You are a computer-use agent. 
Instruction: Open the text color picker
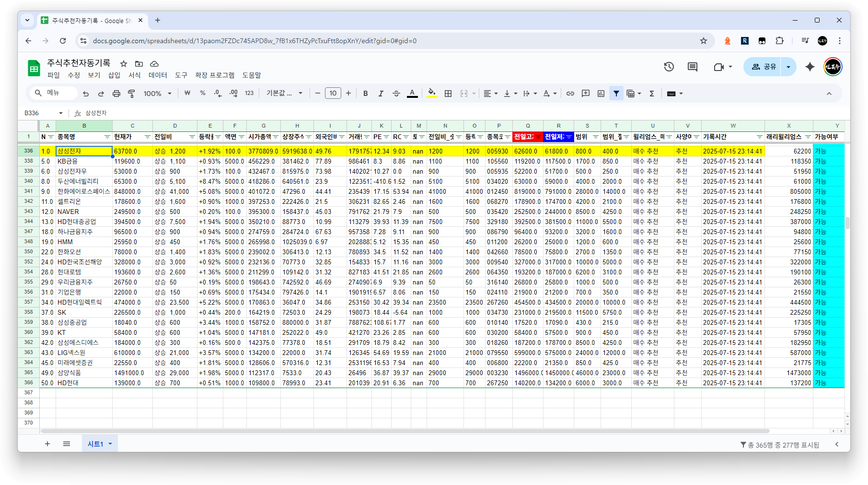click(x=412, y=94)
